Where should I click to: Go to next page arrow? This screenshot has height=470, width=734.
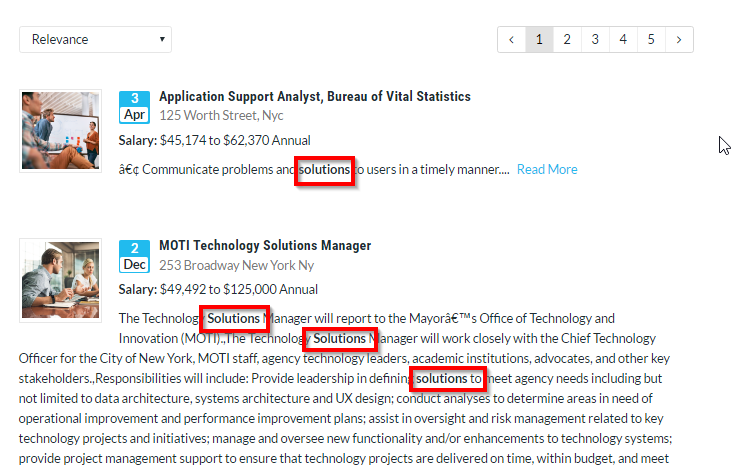(x=679, y=40)
